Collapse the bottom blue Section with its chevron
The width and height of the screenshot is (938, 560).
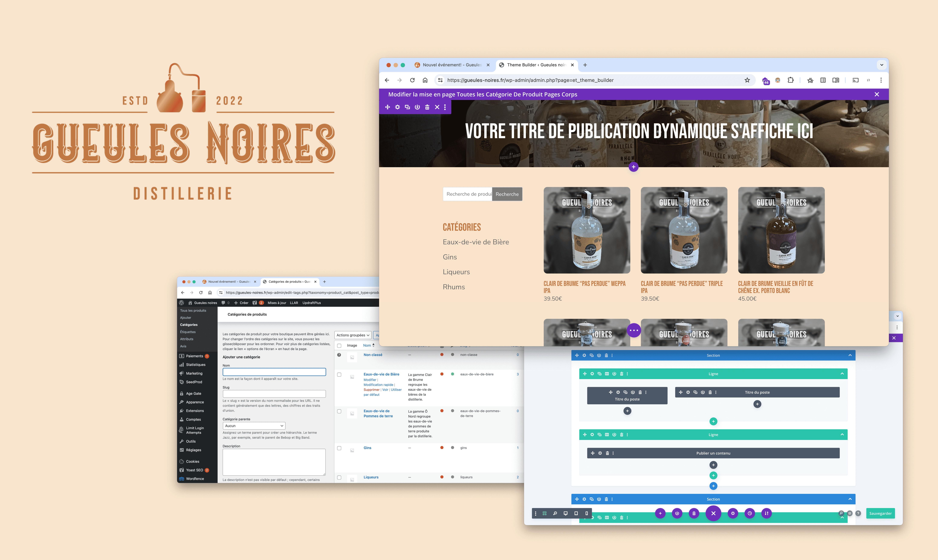point(850,499)
